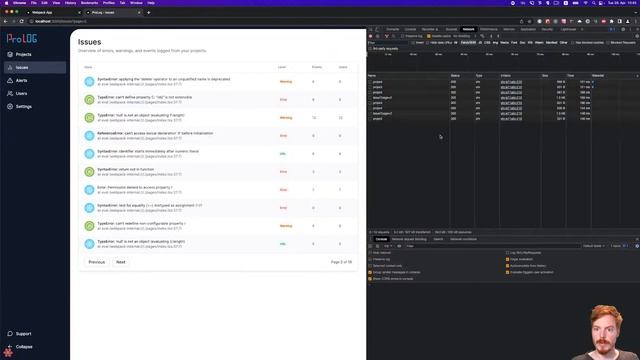The width and height of the screenshot is (640, 360).
Task: Click the DevTools record network log button
Action: coord(371,36)
